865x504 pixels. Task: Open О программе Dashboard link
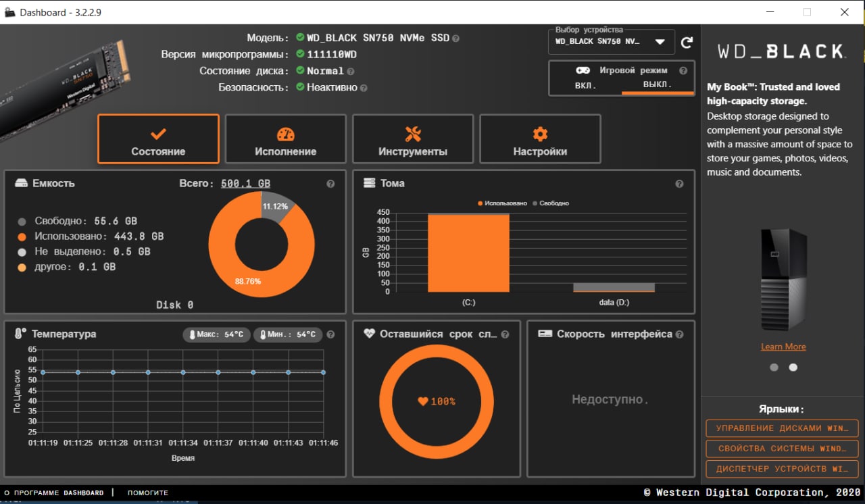(54, 493)
